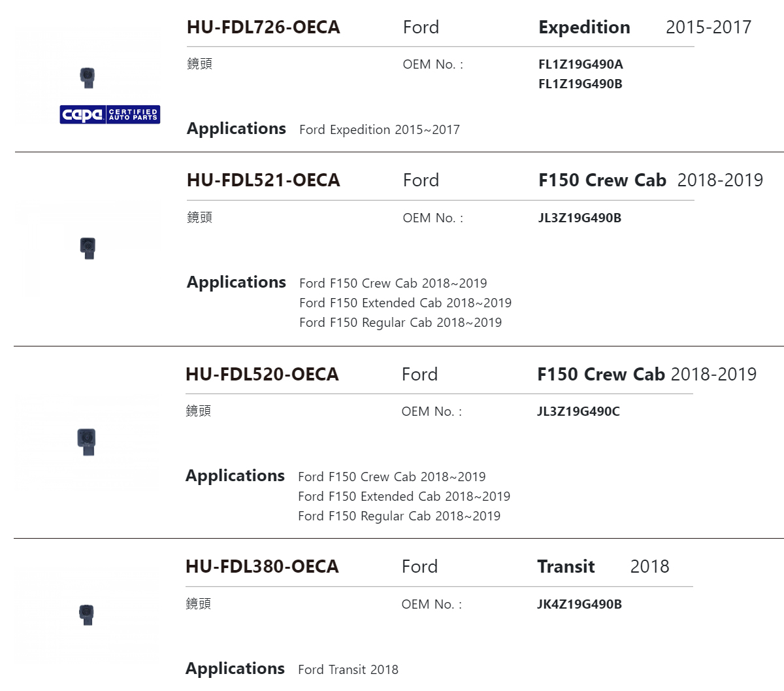Click the Transit model heading
Viewport: 784px width, 691px height.
pos(566,567)
